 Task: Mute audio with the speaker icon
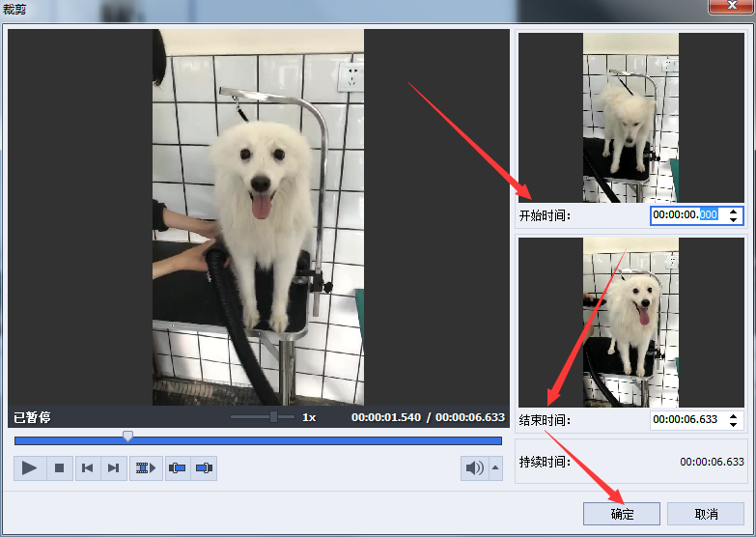(474, 468)
